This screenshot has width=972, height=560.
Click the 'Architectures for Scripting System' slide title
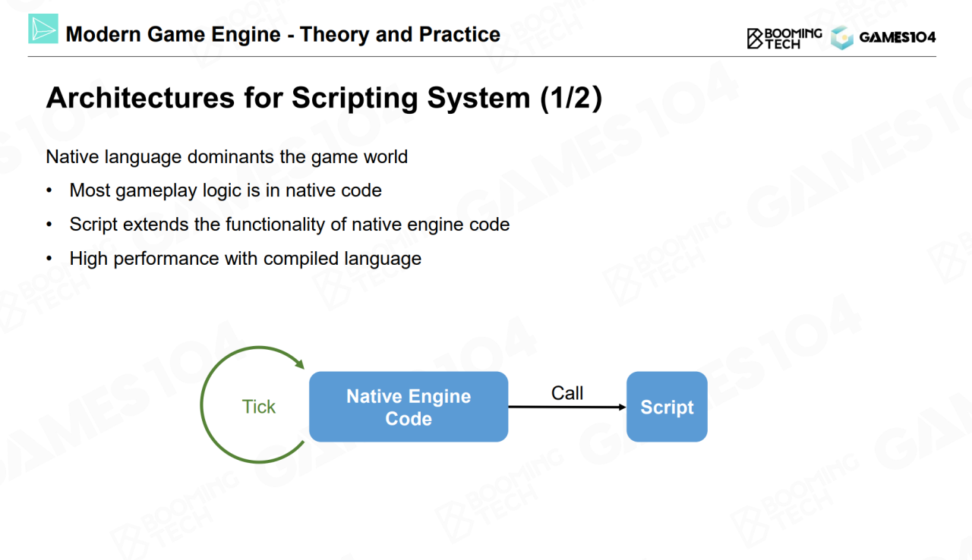tap(289, 99)
